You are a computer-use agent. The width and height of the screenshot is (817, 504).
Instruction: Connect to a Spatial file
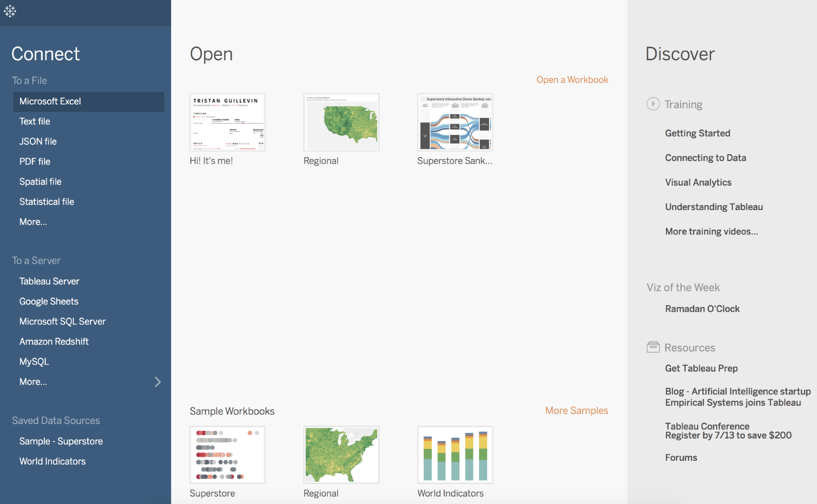coord(40,182)
